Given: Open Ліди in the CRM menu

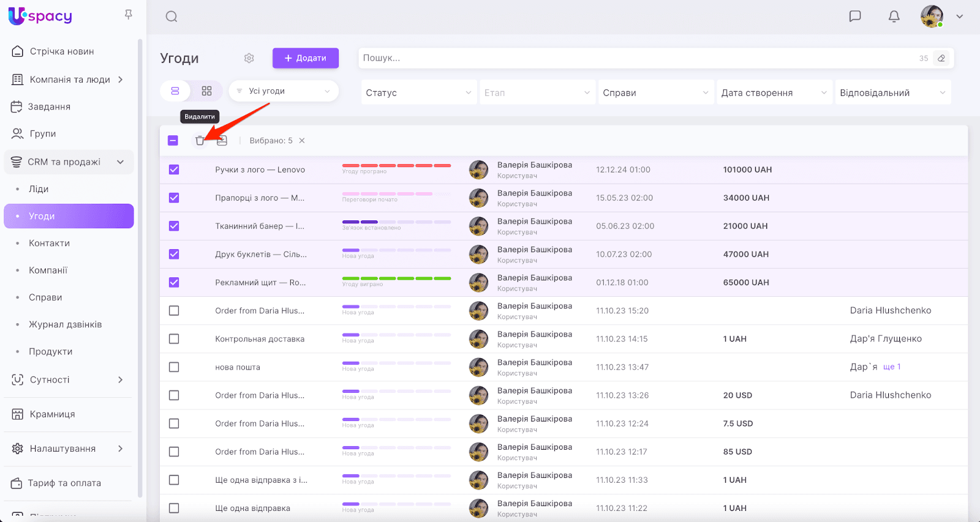Looking at the screenshot, I should click(39, 189).
